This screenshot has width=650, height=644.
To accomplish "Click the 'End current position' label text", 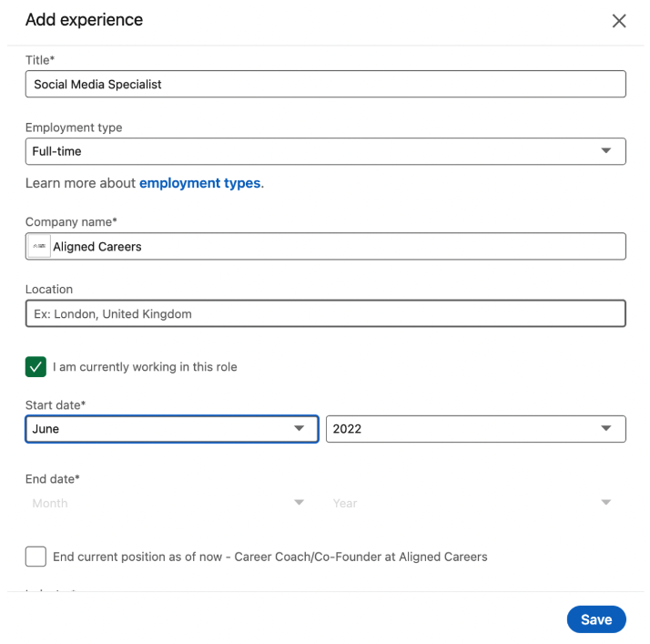I will pos(269,557).
